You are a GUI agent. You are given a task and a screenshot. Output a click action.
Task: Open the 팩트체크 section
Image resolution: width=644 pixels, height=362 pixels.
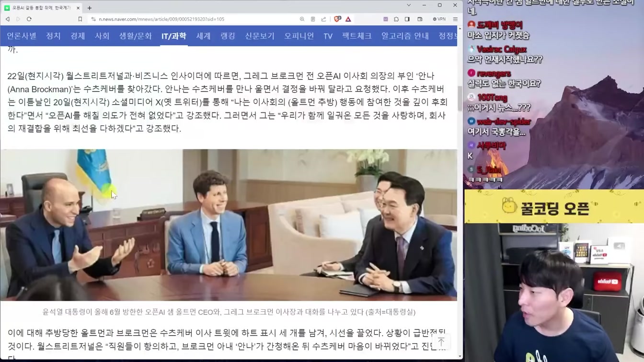click(357, 36)
